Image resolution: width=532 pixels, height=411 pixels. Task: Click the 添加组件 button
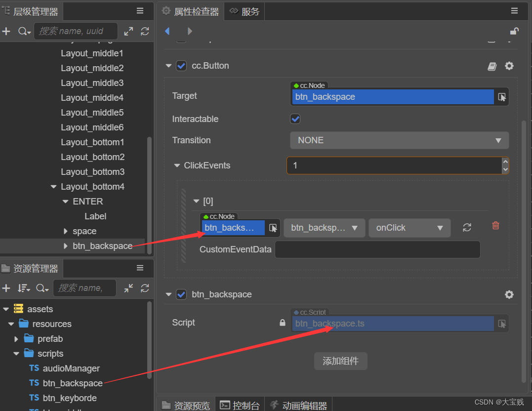click(340, 361)
